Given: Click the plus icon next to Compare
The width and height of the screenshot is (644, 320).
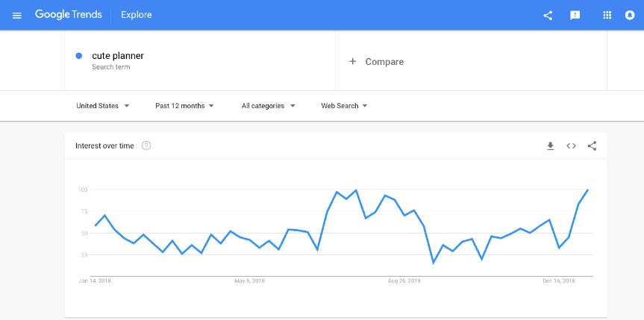Looking at the screenshot, I should (352, 62).
